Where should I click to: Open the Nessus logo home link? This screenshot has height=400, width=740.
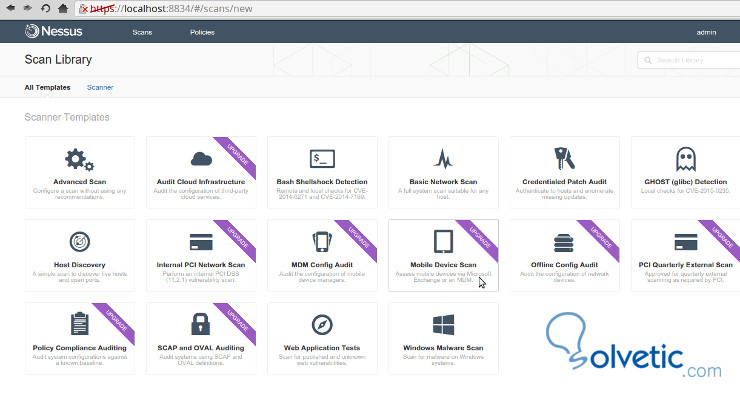[x=53, y=31]
